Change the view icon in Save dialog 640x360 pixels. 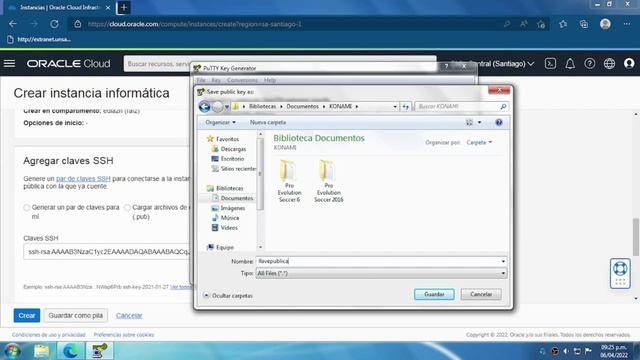point(469,122)
